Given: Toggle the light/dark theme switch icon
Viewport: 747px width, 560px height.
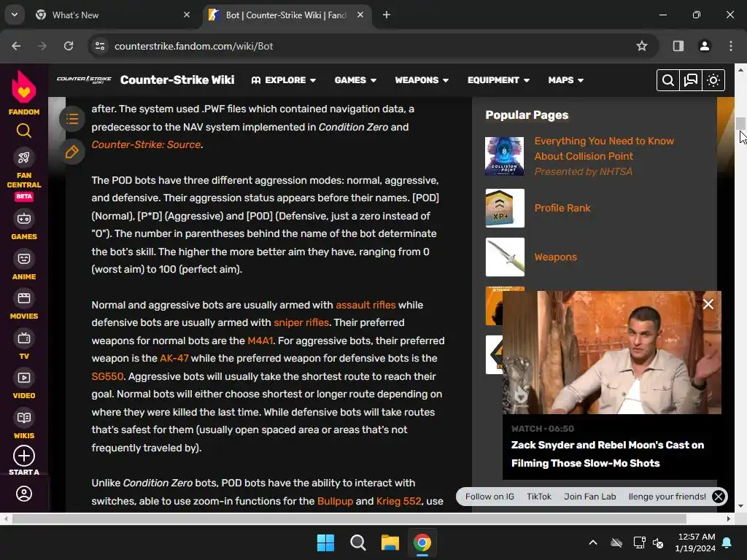Looking at the screenshot, I should pos(713,80).
